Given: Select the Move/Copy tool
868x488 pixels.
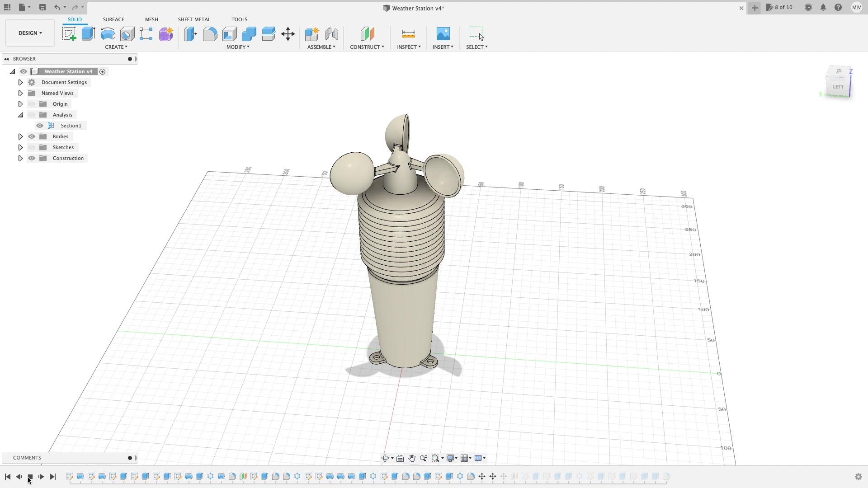Looking at the screenshot, I should click(288, 34).
